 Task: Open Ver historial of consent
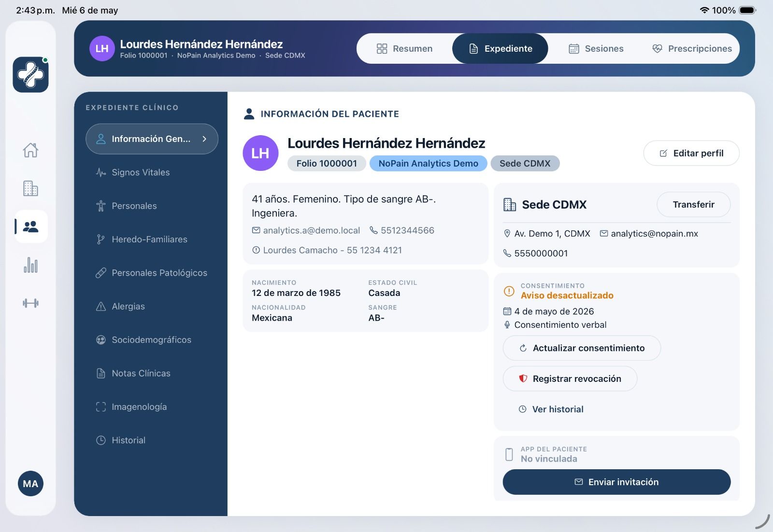pyautogui.click(x=551, y=409)
